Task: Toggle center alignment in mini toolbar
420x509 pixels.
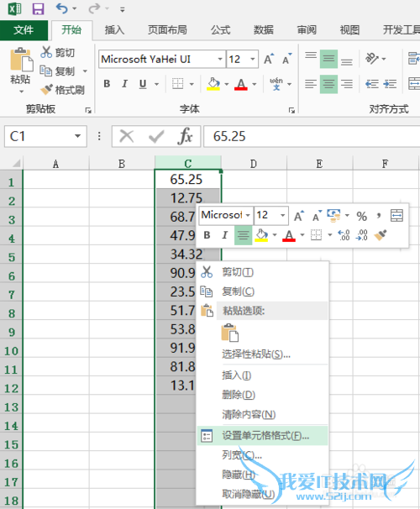Action: pyautogui.click(x=243, y=234)
